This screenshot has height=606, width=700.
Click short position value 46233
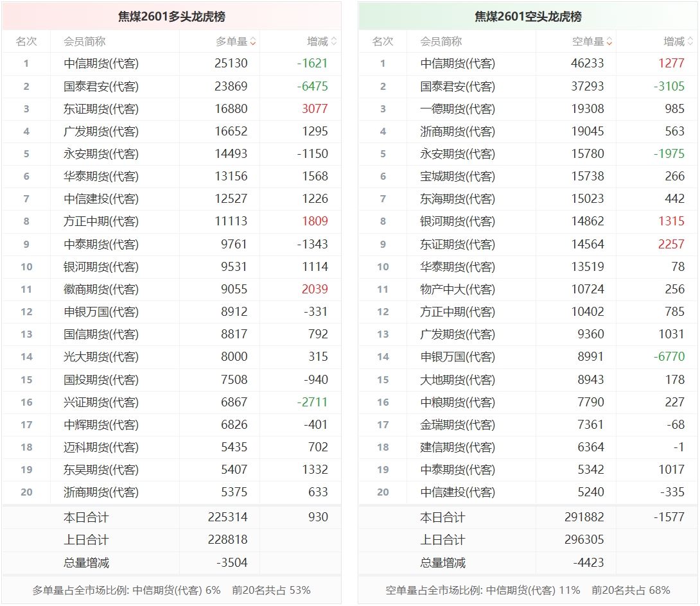click(587, 64)
